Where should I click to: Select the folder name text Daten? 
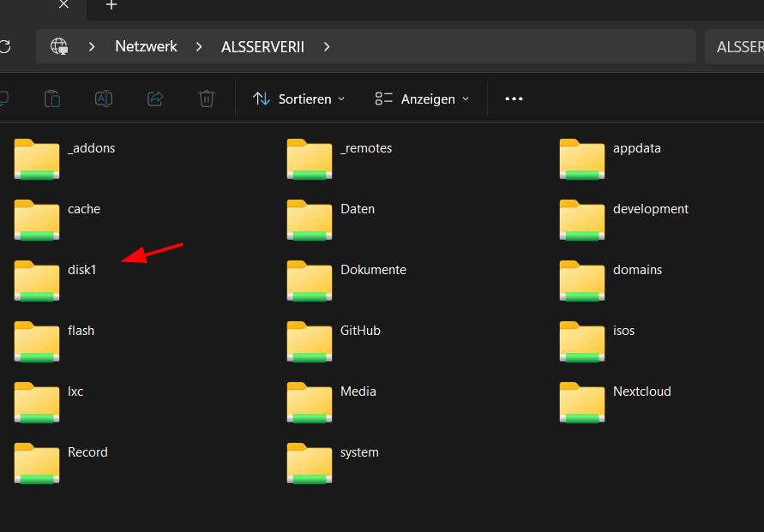[x=358, y=209]
